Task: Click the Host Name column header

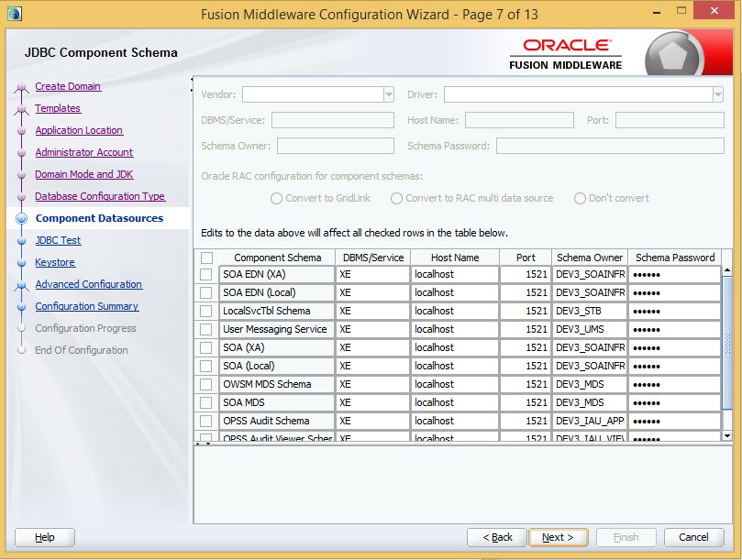Action: coord(455,258)
